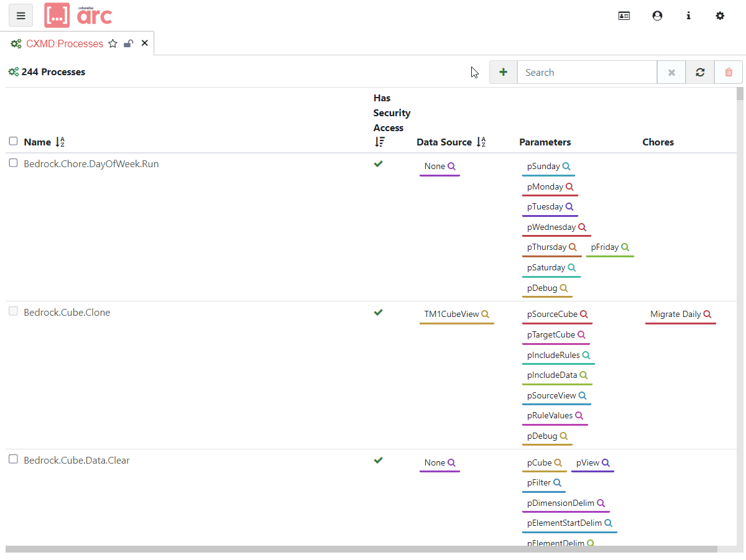
Task: Click the Parameters column header
Action: 545,142
